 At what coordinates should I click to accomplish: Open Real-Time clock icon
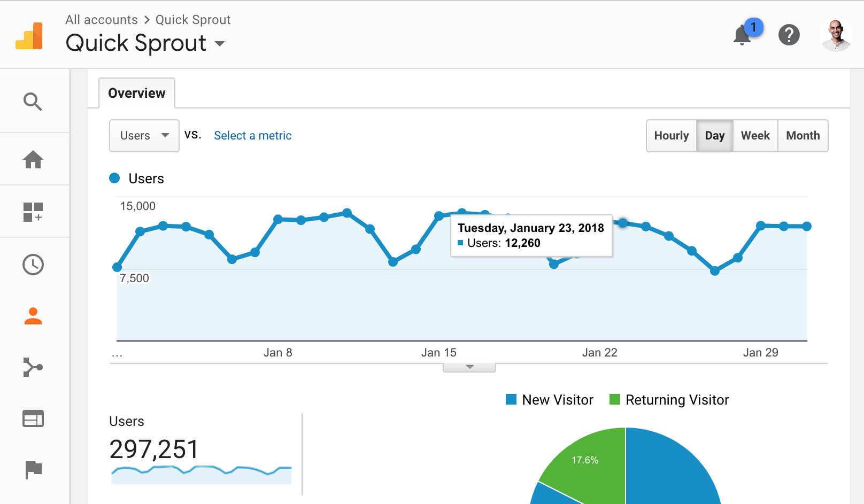tap(33, 265)
